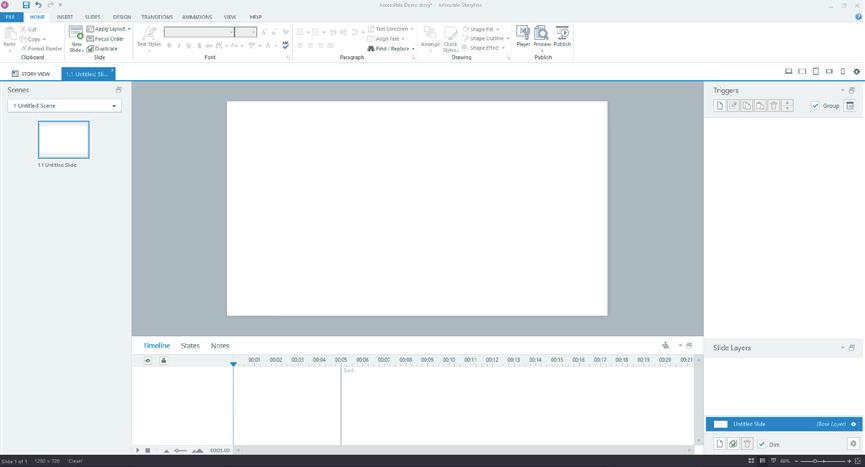This screenshot has width=865, height=467.
Task: Click the copy trigger icon
Action: click(746, 105)
